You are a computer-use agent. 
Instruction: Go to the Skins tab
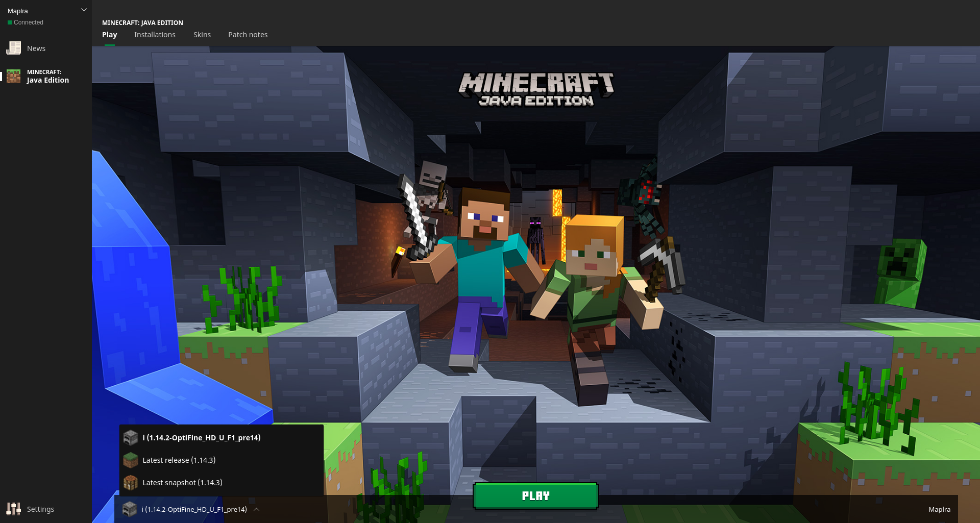pyautogui.click(x=202, y=35)
